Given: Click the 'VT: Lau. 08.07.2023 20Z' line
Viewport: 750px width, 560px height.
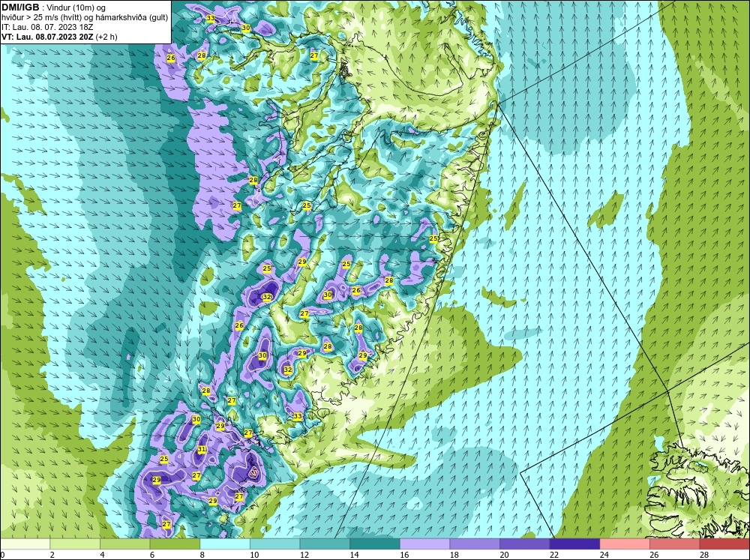Looking at the screenshot, I should point(47,37).
